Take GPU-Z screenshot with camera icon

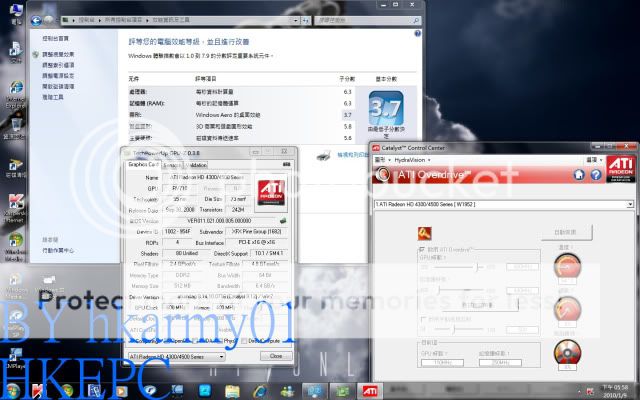(287, 164)
